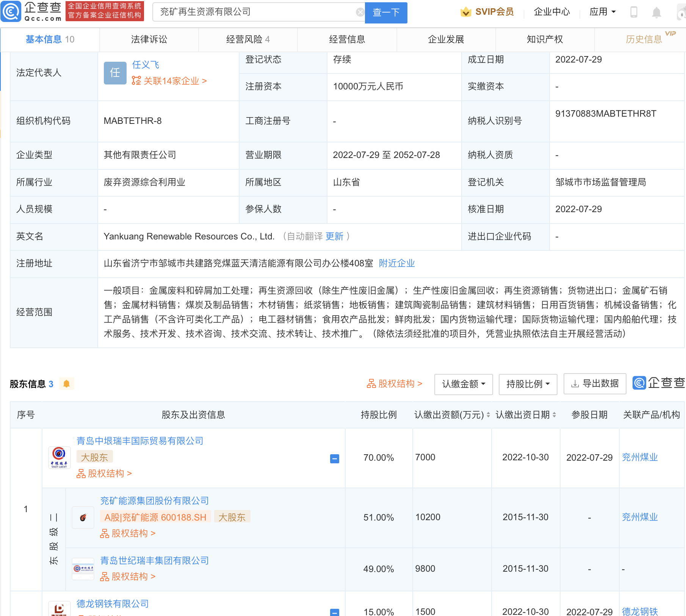The width and height of the screenshot is (686, 616).
Task: Click 更新 next to auto-translated name
Action: (x=334, y=236)
